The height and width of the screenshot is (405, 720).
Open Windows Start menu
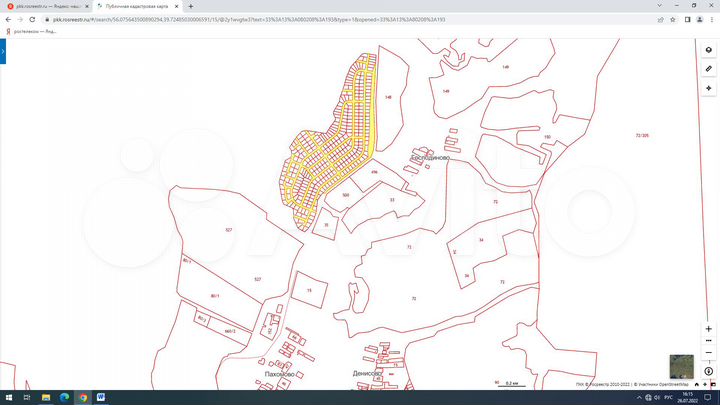point(8,397)
